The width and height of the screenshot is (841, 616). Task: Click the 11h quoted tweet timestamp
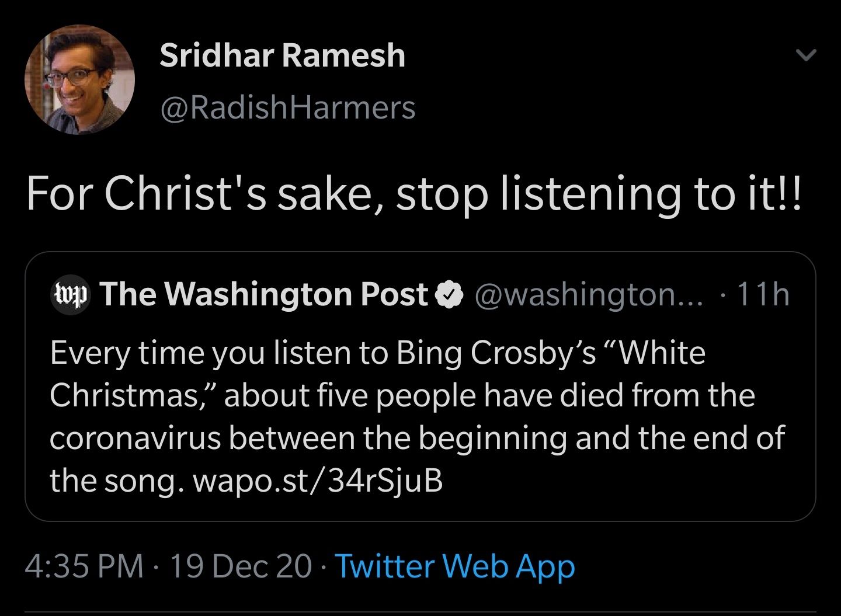pyautogui.click(x=763, y=294)
